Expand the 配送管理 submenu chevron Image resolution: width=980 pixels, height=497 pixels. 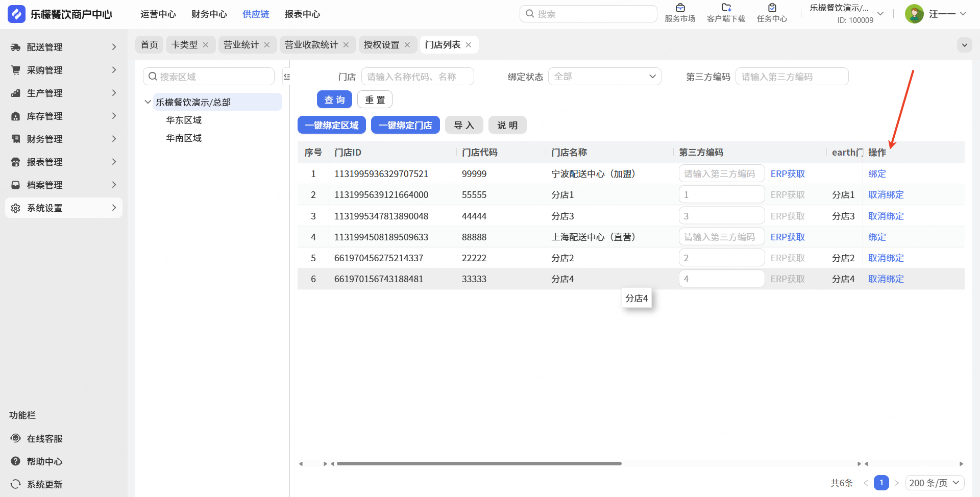(114, 47)
